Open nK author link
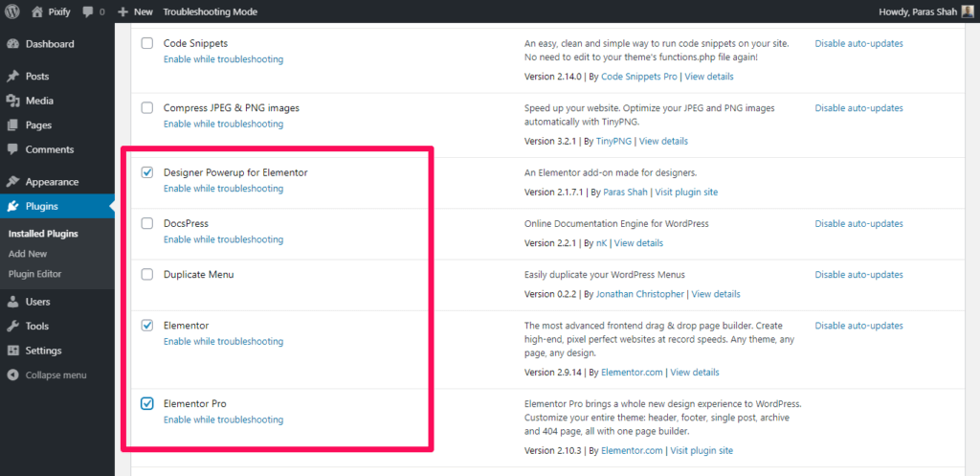The width and height of the screenshot is (980, 476). (x=601, y=243)
